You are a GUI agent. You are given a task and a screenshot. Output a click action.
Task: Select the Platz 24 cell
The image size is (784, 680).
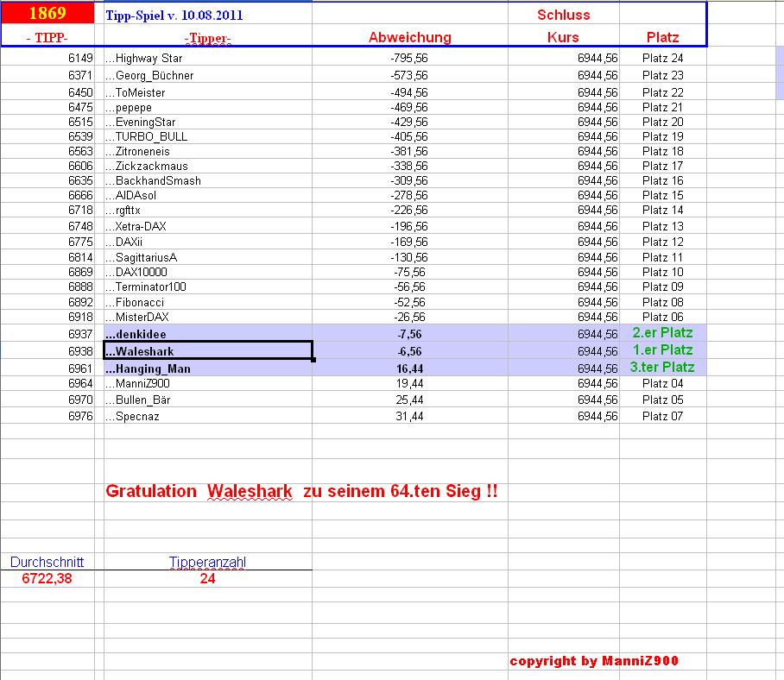click(662, 58)
